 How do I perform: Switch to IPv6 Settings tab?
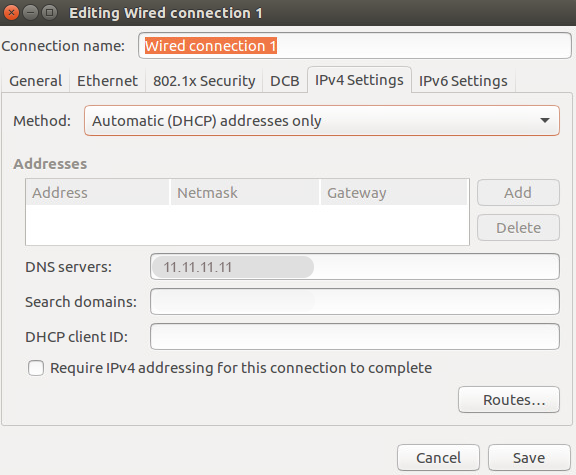[463, 81]
